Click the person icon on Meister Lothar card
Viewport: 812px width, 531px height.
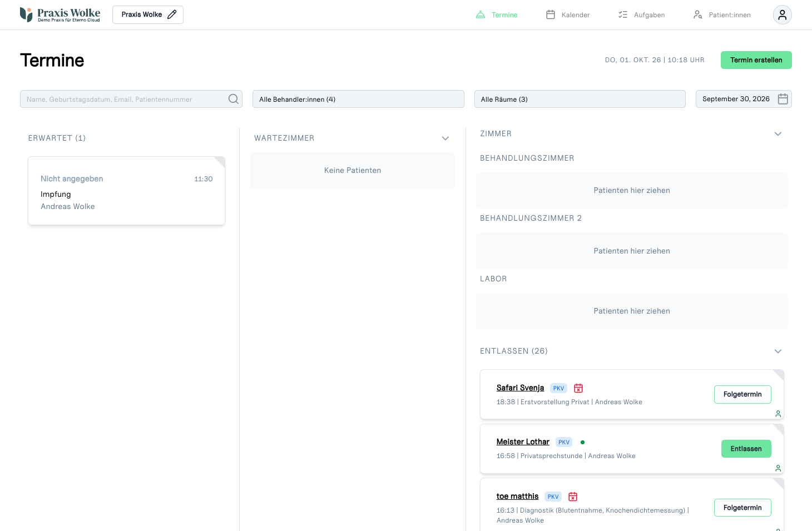[x=778, y=468]
